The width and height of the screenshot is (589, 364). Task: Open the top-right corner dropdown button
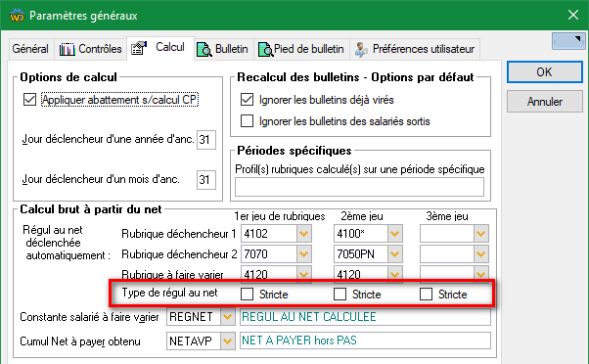[x=568, y=40]
